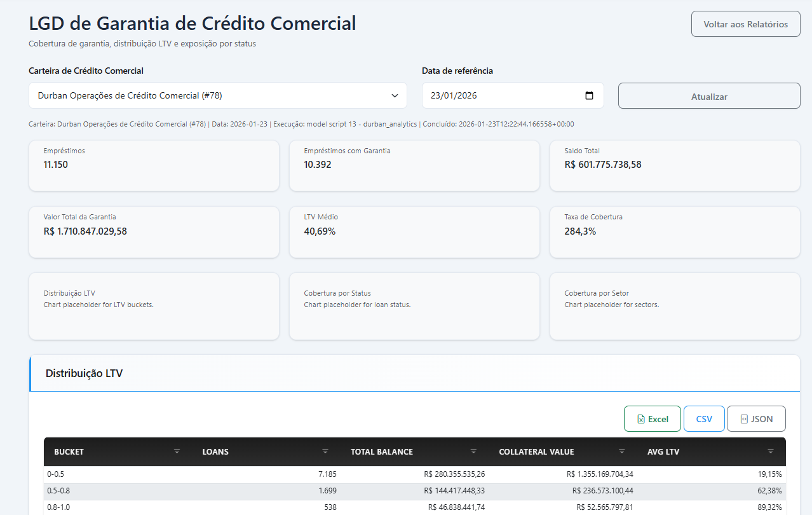Sort by COLLATERAL VALUE column header
The image size is (812, 515).
click(536, 451)
